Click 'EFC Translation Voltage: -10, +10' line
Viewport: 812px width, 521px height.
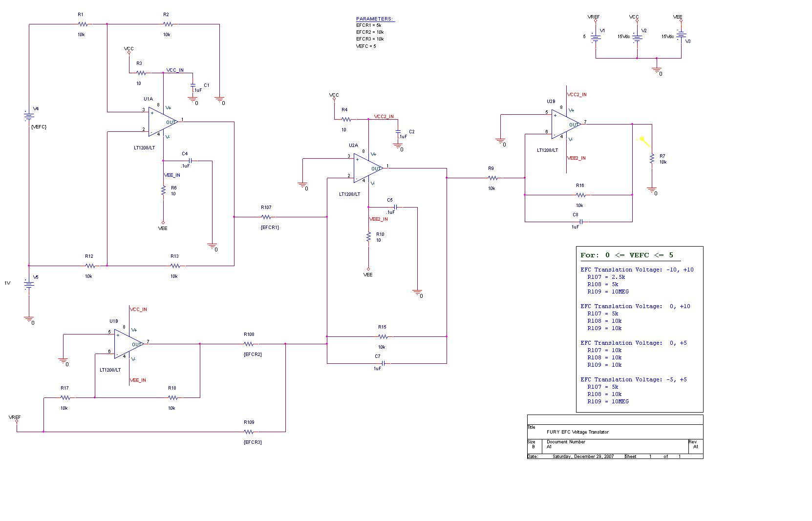637,270
